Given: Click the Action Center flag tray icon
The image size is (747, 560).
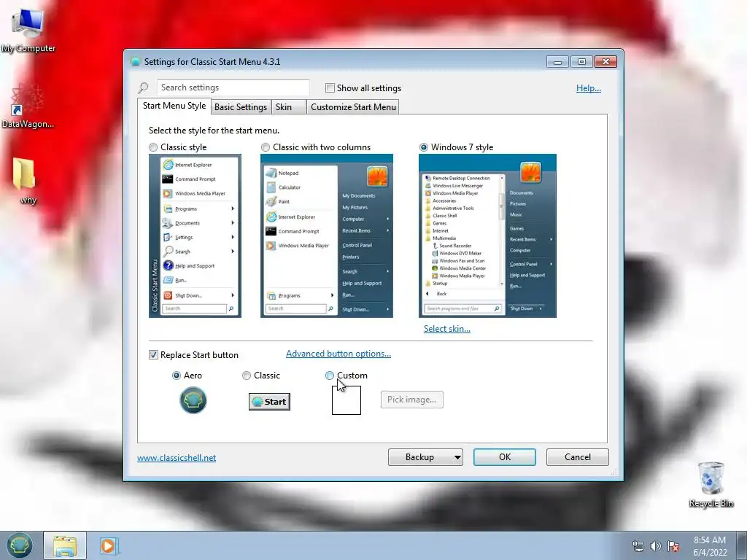Looking at the screenshot, I should [673, 546].
